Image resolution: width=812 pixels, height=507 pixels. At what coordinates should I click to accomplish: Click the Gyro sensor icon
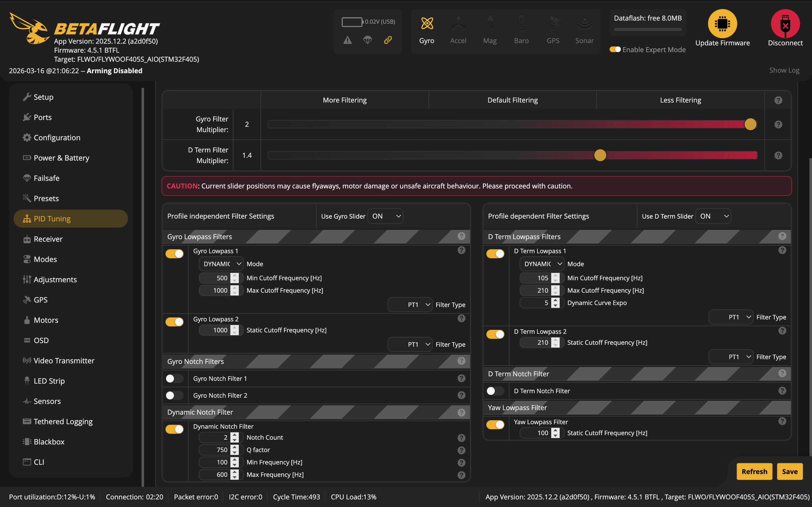[427, 23]
